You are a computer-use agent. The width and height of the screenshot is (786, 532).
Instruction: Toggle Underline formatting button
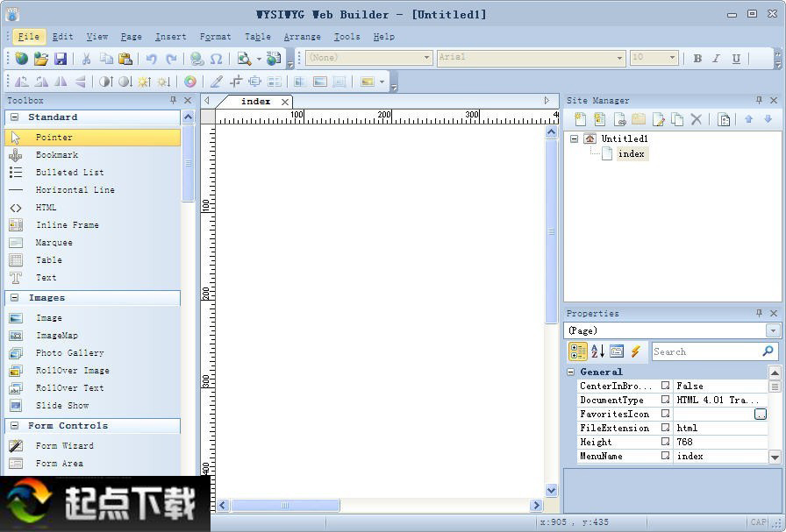pos(736,58)
